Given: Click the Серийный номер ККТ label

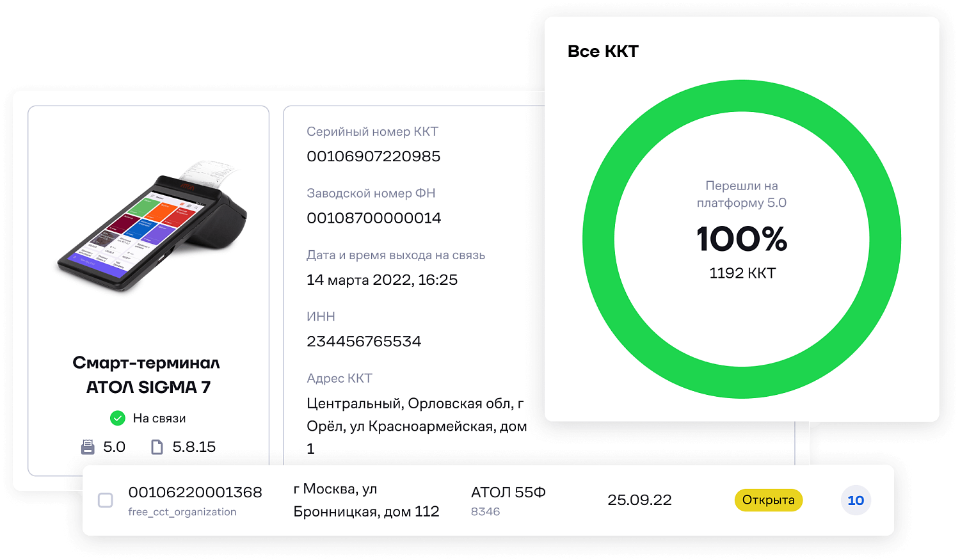Looking at the screenshot, I should click(372, 132).
